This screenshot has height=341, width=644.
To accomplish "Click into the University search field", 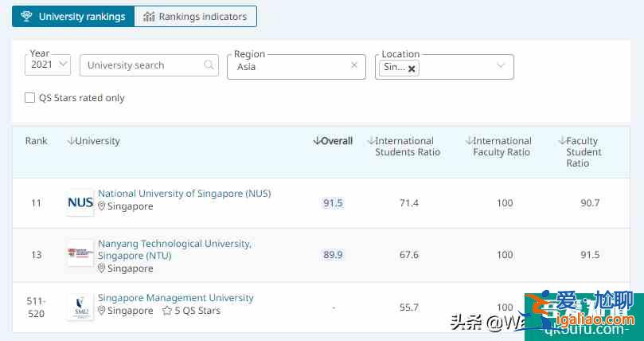I will (x=140, y=65).
